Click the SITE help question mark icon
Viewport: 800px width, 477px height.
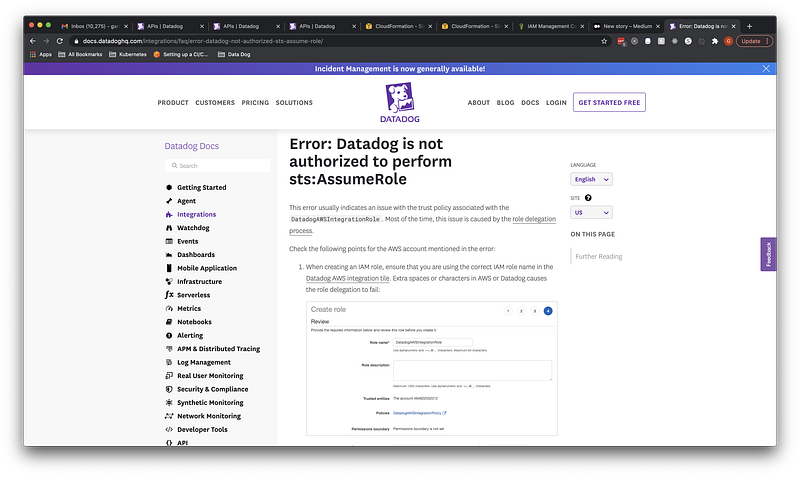[588, 198]
